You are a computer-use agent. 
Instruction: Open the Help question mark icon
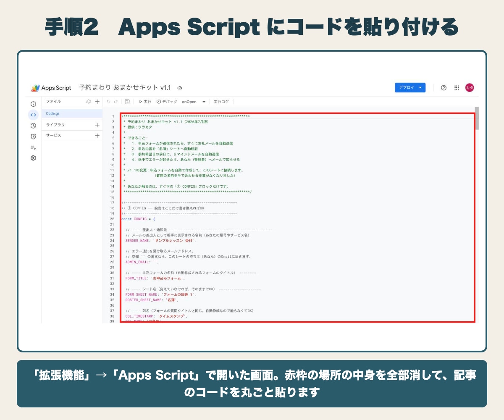[x=444, y=88]
